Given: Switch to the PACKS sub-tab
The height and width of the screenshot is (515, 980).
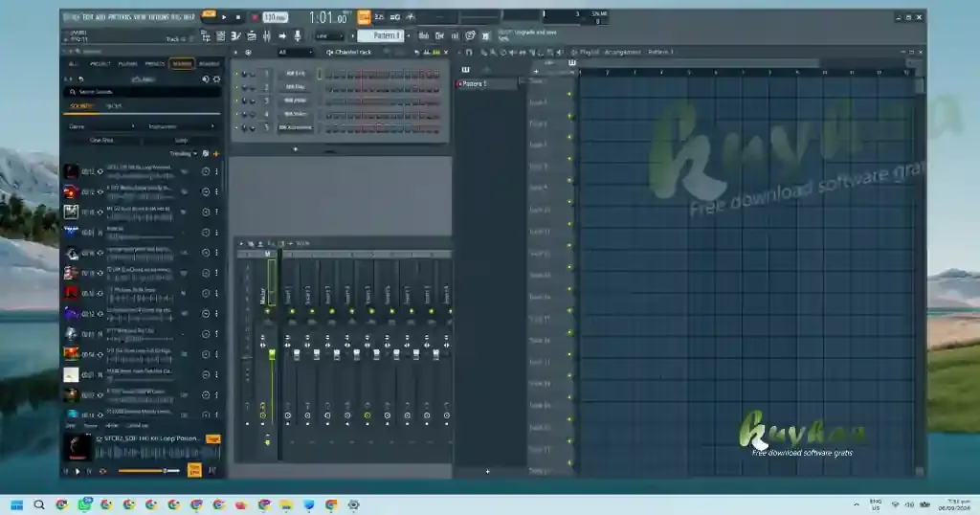Looking at the screenshot, I should point(114,106).
